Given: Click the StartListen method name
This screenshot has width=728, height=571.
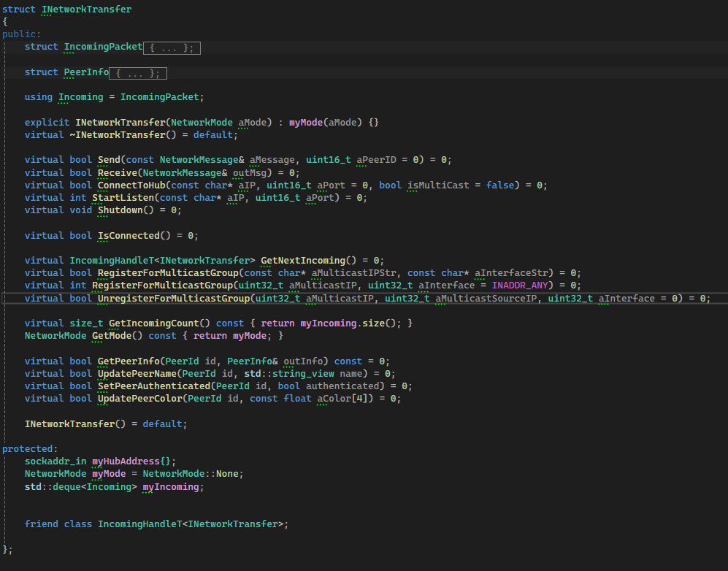Looking at the screenshot, I should 123,197.
